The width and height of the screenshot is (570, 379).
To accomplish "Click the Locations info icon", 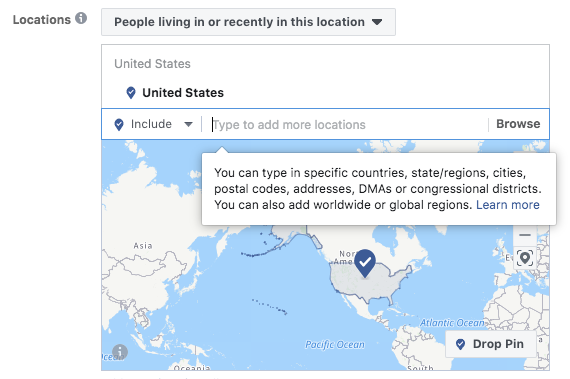I will (x=81, y=18).
